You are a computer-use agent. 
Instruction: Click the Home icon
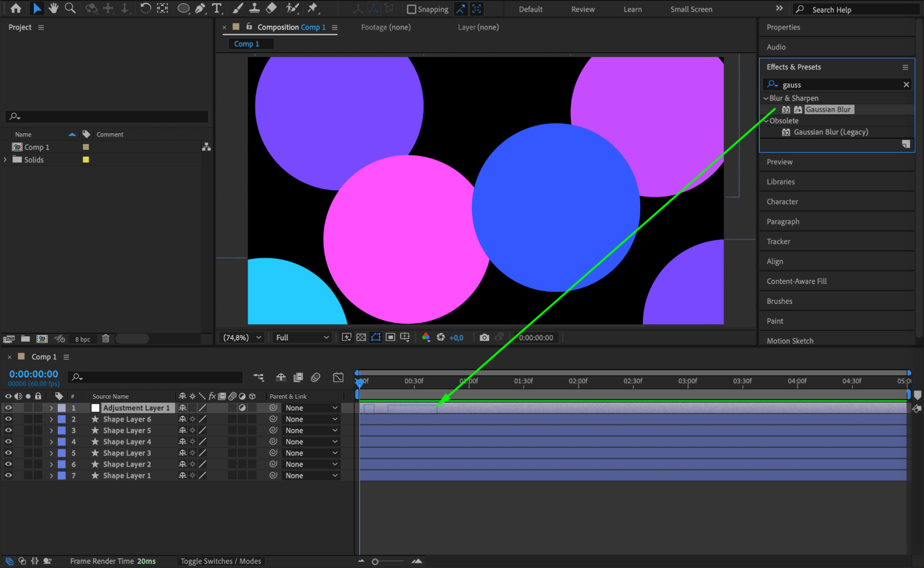click(x=16, y=8)
